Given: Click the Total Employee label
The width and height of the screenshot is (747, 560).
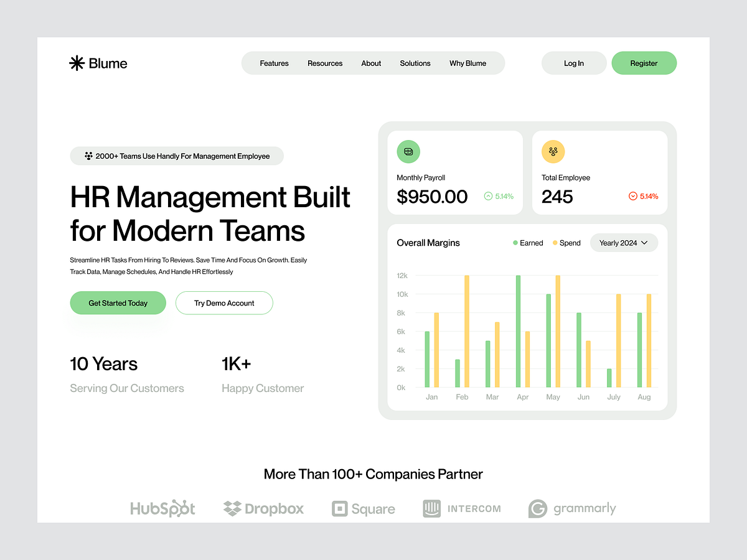Looking at the screenshot, I should click(566, 177).
